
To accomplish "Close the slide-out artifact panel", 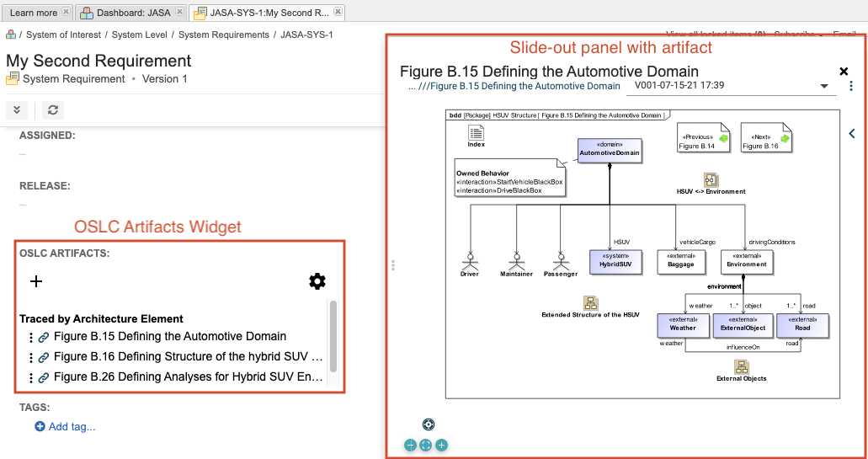I will [x=844, y=72].
